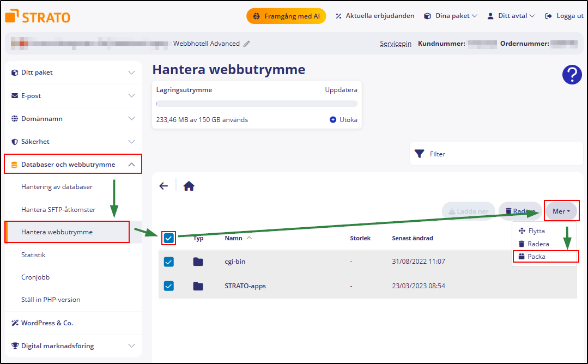The height and width of the screenshot is (364, 588).
Task: Click the Framgång med AI button
Action: pos(286,16)
